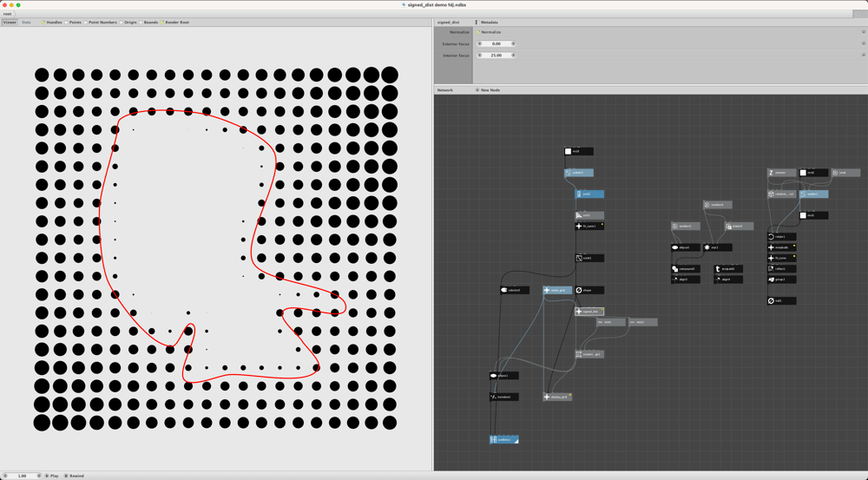This screenshot has height=480, width=868.
Task: Select the pick1 node
Action: (x=589, y=194)
